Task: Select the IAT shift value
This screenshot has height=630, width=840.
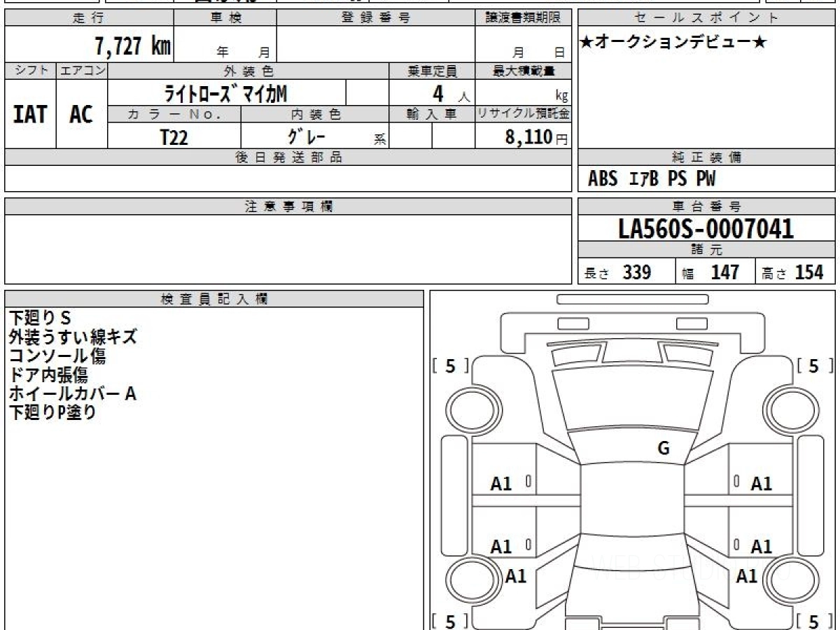Action: 30,114
